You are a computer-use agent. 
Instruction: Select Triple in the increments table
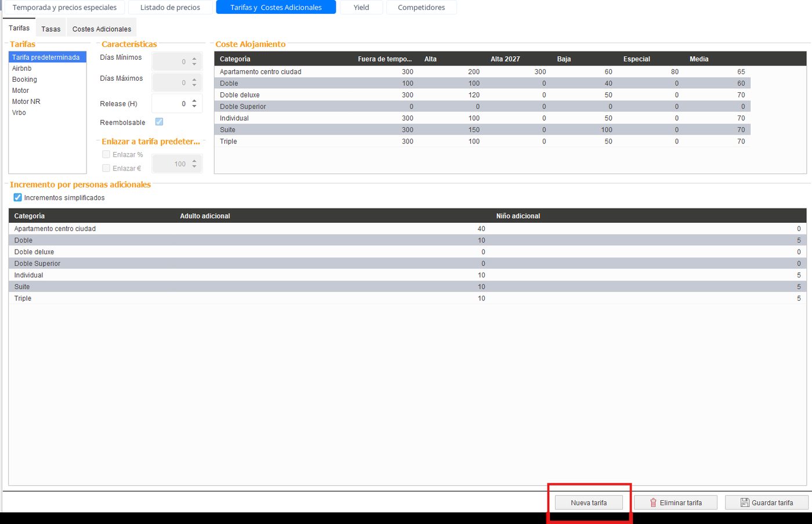(x=407, y=298)
